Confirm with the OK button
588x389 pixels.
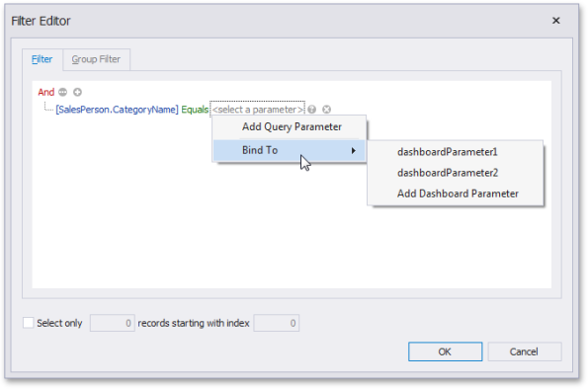pyautogui.click(x=445, y=351)
